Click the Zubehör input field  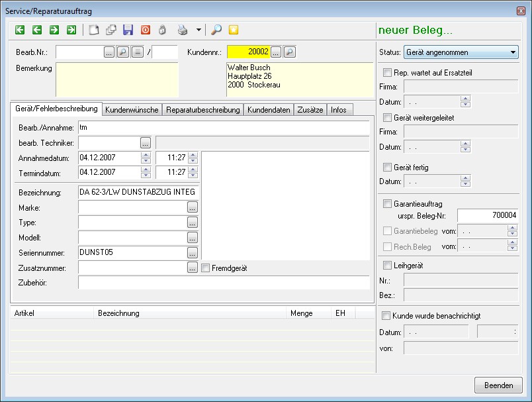pyautogui.click(x=224, y=283)
